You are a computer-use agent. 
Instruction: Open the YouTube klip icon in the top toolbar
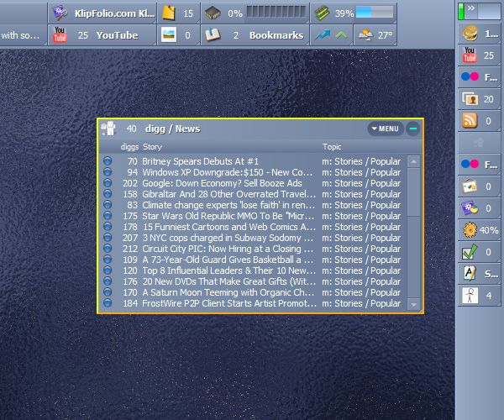tap(60, 34)
